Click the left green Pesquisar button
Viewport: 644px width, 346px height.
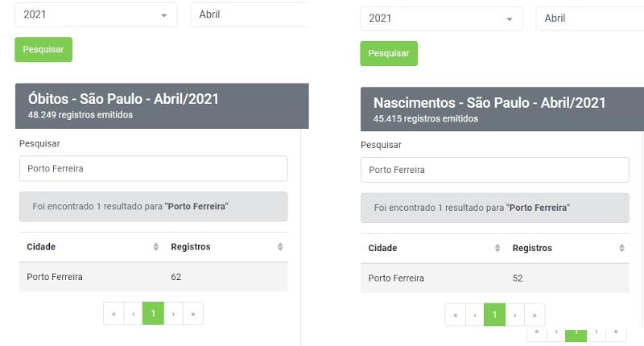[x=43, y=49]
